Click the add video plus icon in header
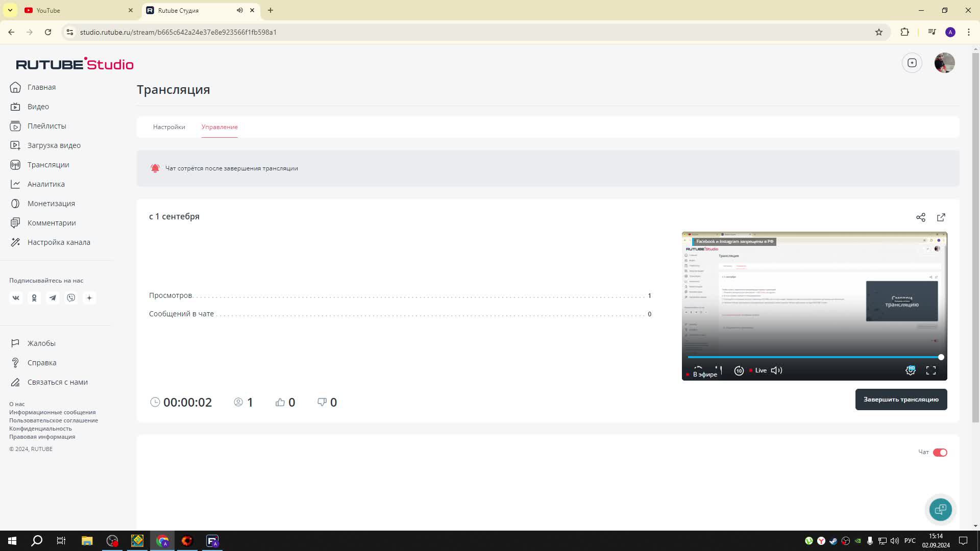The width and height of the screenshot is (980, 551). pos(912,63)
